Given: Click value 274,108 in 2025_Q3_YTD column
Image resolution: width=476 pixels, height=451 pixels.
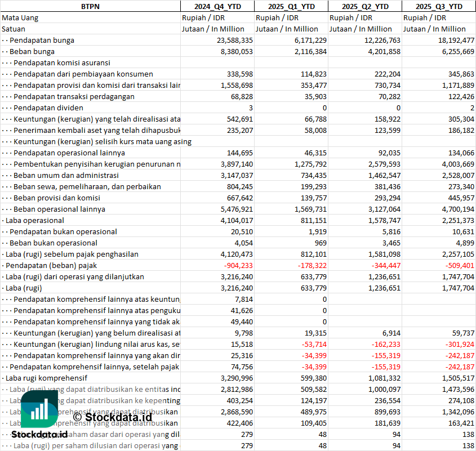Looking at the screenshot, I should 461,400.
